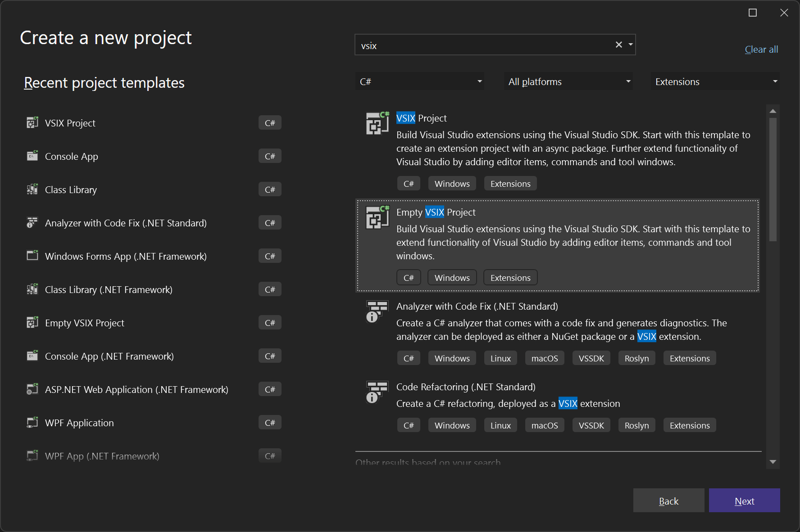Viewport: 800px width, 532px height.
Task: Select the Windows Forms App template icon
Action: 32,256
